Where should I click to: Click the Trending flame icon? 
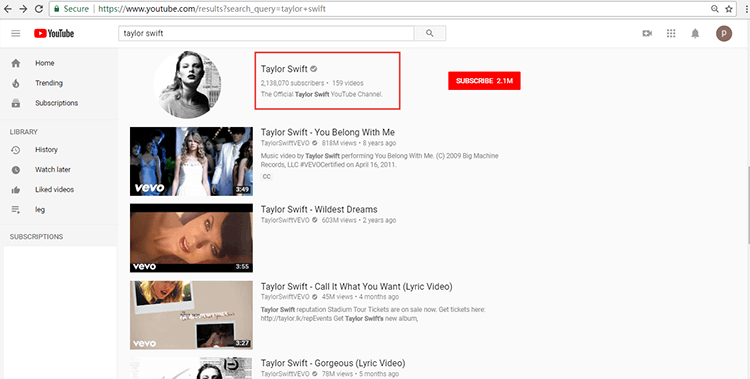point(16,83)
